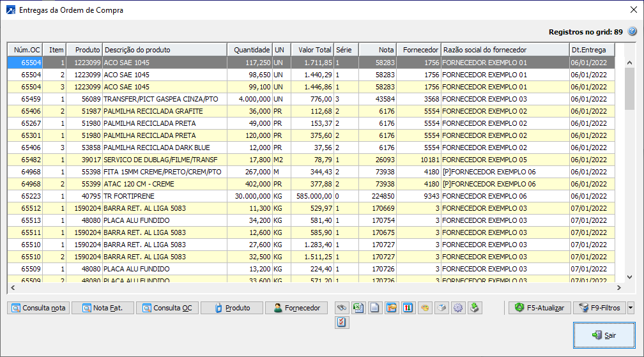The height and width of the screenshot is (357, 644).
Task: Open the gear settings icon
Action: [457, 308]
